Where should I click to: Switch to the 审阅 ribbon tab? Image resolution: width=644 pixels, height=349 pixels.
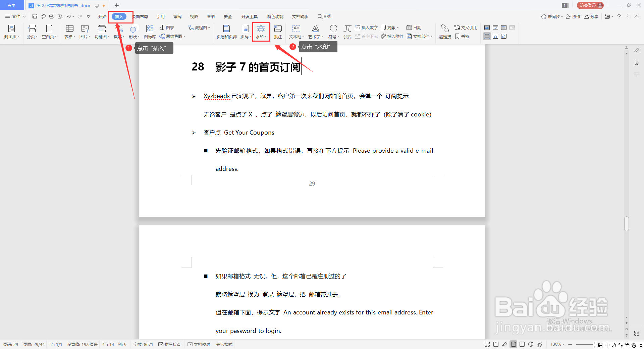[x=177, y=16]
